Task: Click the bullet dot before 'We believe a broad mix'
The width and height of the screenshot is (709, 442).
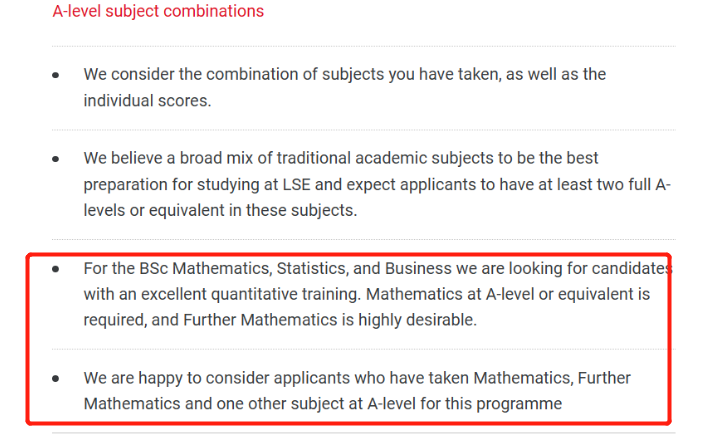Action: click(x=56, y=159)
